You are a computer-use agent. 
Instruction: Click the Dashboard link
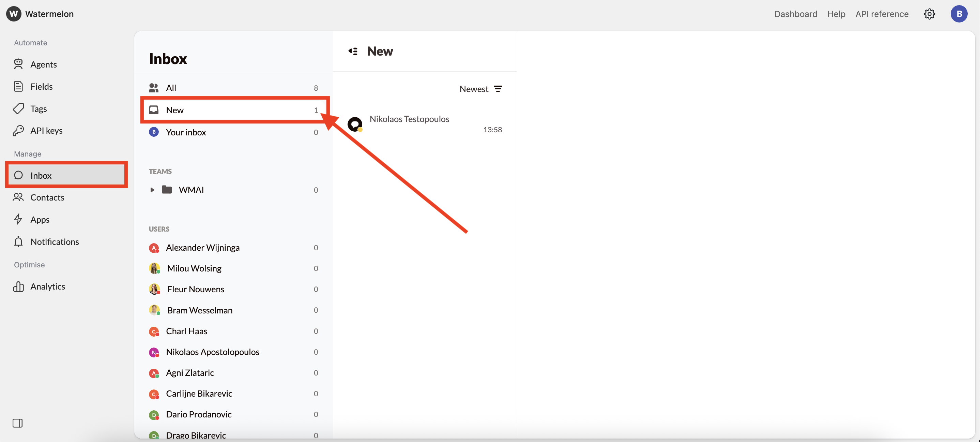(x=795, y=14)
